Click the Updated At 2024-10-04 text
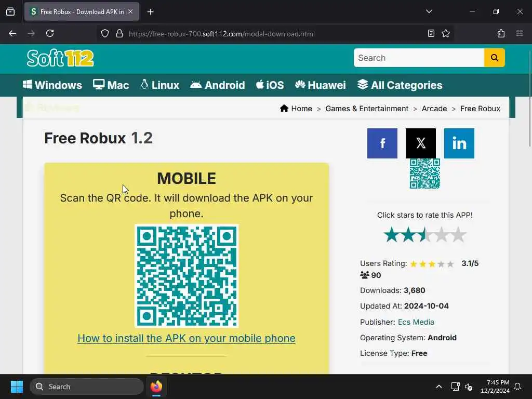This screenshot has height=399, width=532. (x=404, y=306)
